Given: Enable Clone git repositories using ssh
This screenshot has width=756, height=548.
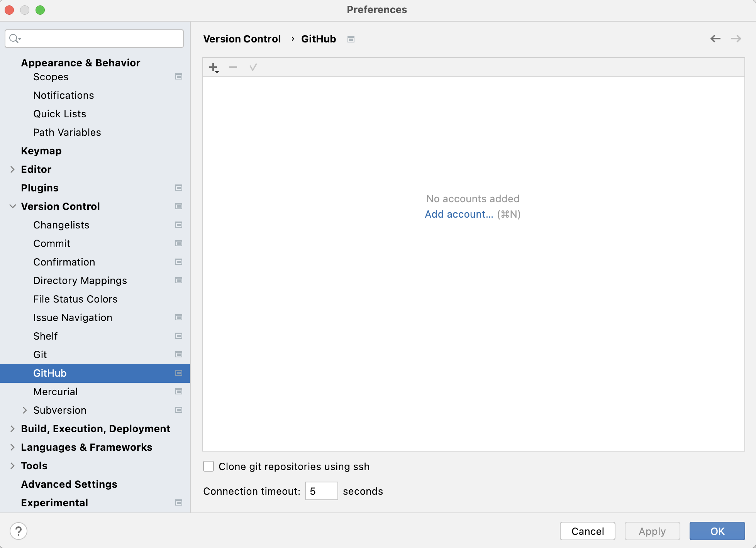Looking at the screenshot, I should click(208, 466).
